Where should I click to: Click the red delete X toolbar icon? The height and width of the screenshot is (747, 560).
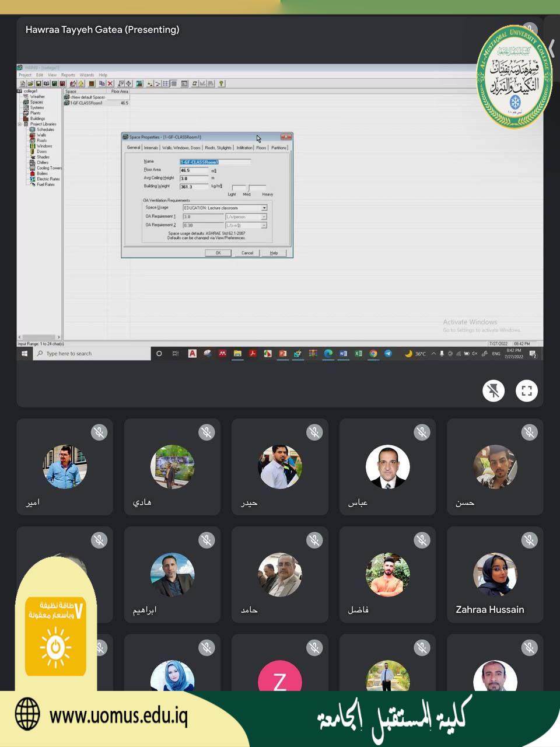[110, 83]
